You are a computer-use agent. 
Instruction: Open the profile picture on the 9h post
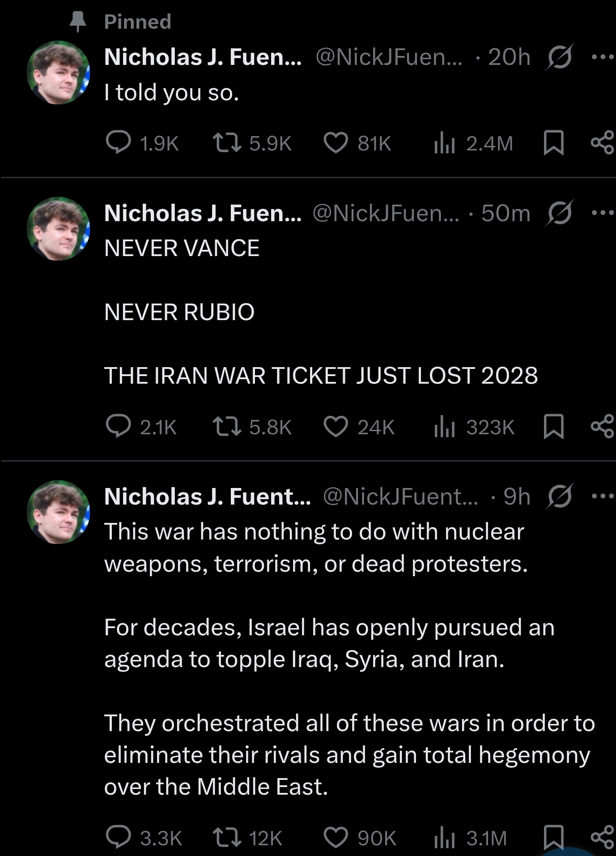pos(59,512)
